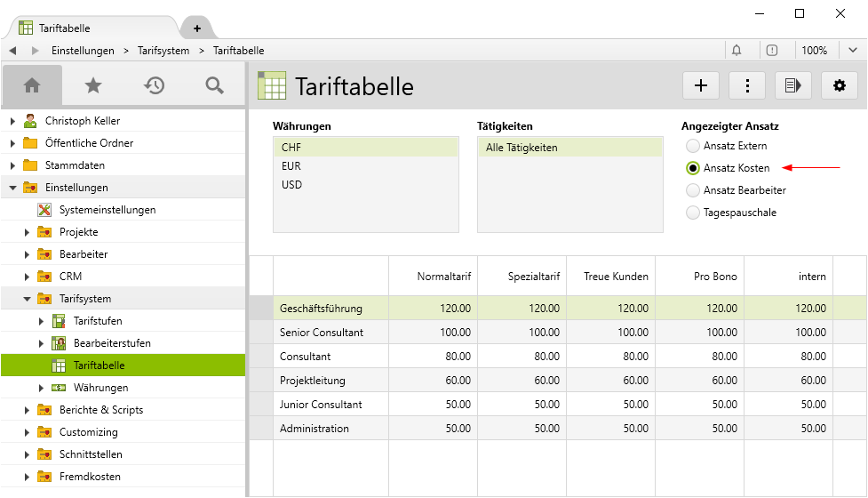
Task: Open the favorites star tab
Action: click(93, 85)
